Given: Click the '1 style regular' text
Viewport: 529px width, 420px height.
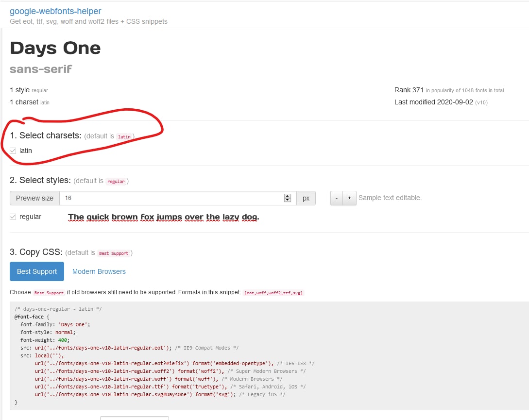Looking at the screenshot, I should point(29,90).
